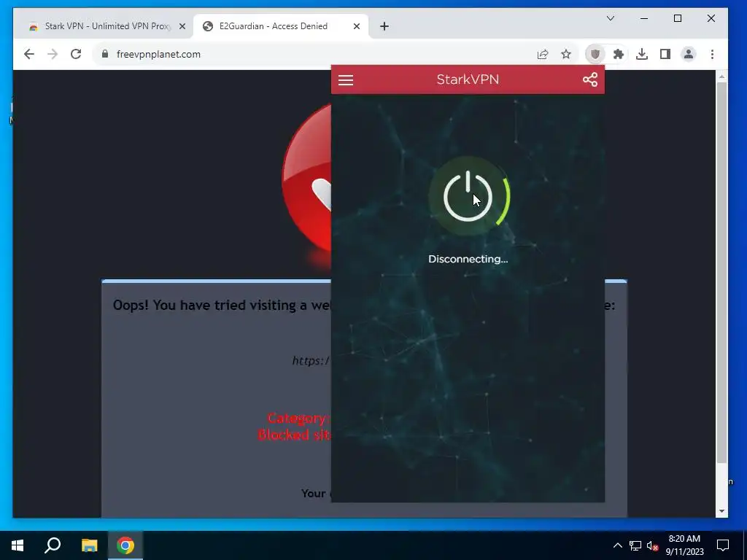The image size is (747, 560).
Task: Click the Disconnecting... status text
Action: [468, 259]
